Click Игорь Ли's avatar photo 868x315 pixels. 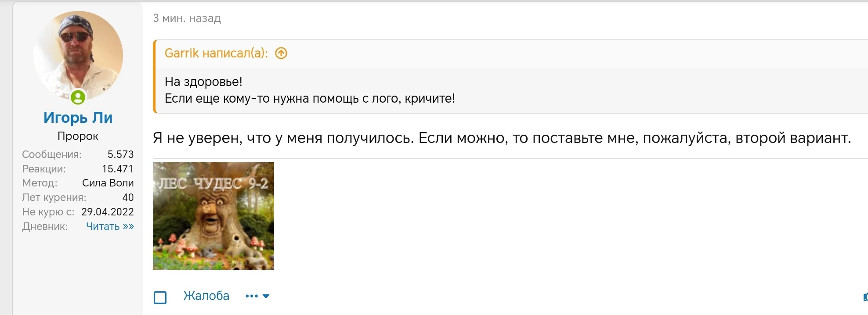pos(78,54)
